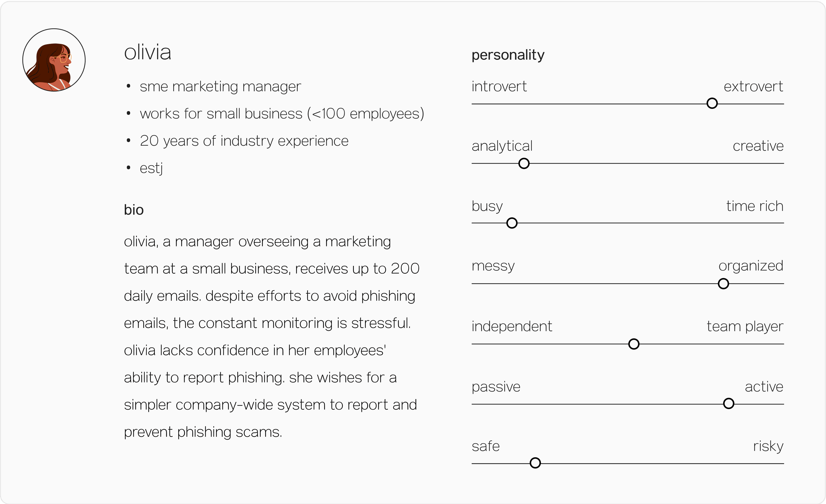This screenshot has height=504, width=826.
Task: Click the 'creative' label
Action: 758,146
